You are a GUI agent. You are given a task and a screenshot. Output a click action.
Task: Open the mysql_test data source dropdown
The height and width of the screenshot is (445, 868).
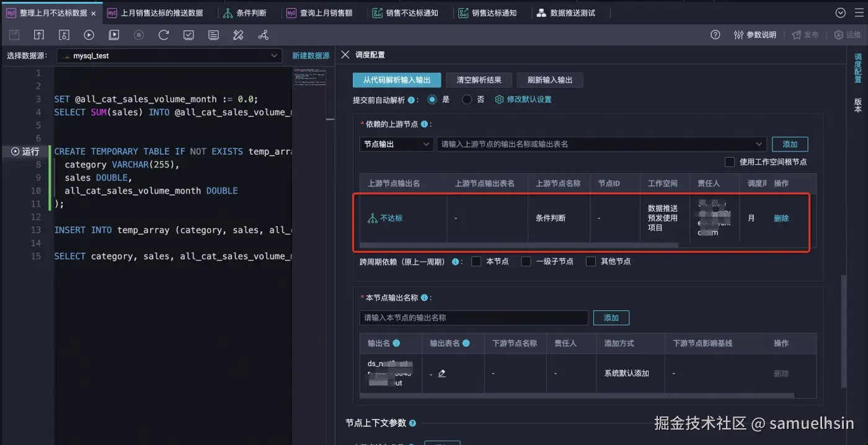point(169,56)
